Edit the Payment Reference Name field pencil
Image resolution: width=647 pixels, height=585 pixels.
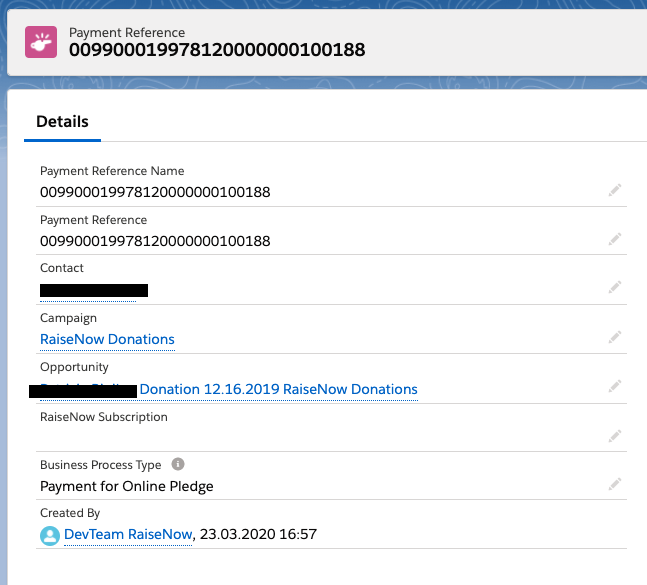615,190
